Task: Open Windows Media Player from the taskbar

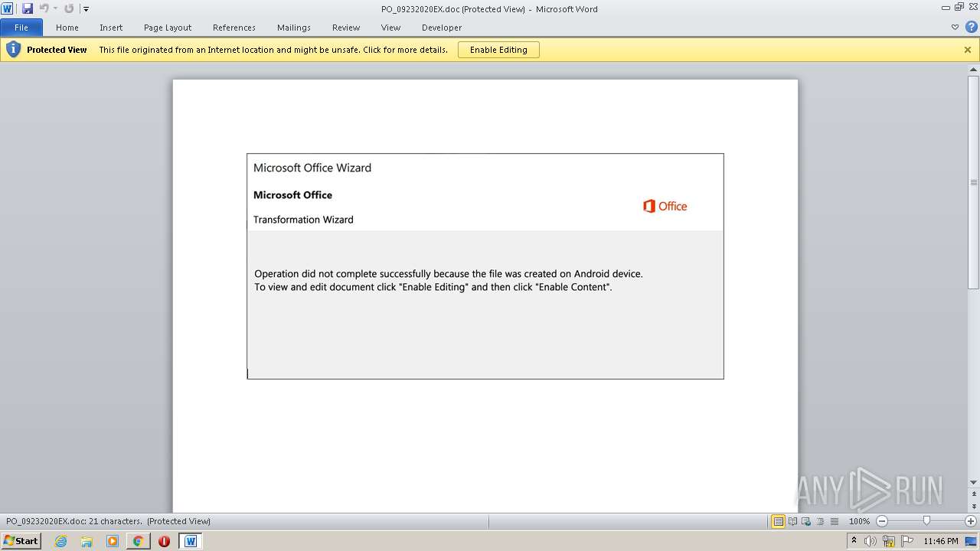Action: (x=113, y=541)
